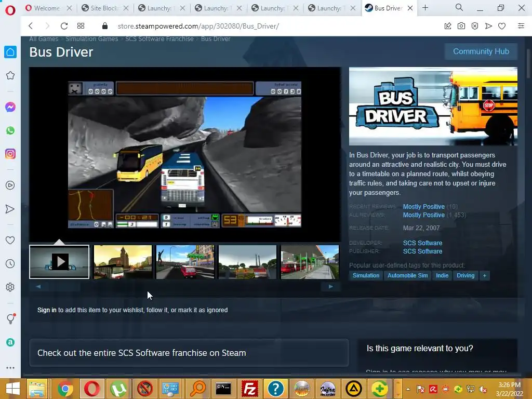Open the SCS Software developer link
Image resolution: width=532 pixels, height=399 pixels.
tap(422, 243)
